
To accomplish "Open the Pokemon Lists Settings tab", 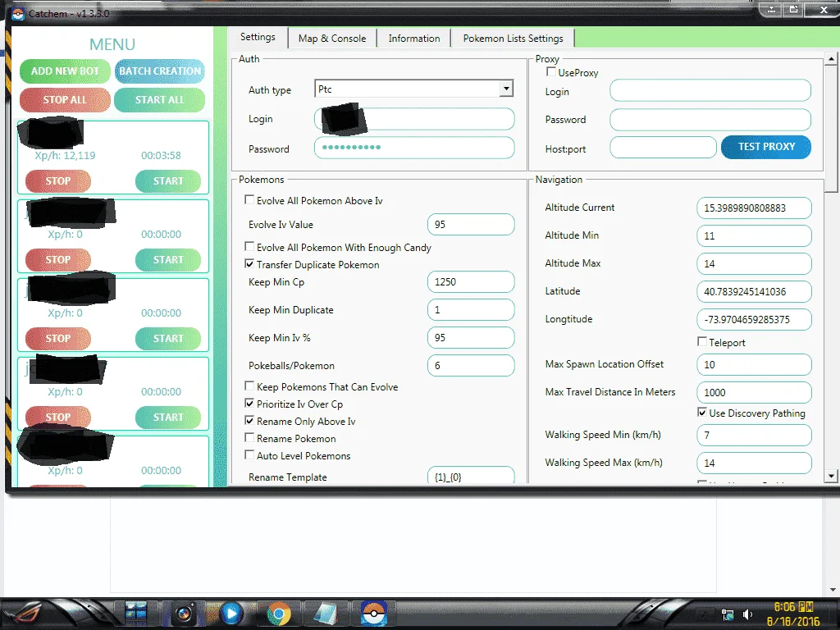I will (x=514, y=39).
